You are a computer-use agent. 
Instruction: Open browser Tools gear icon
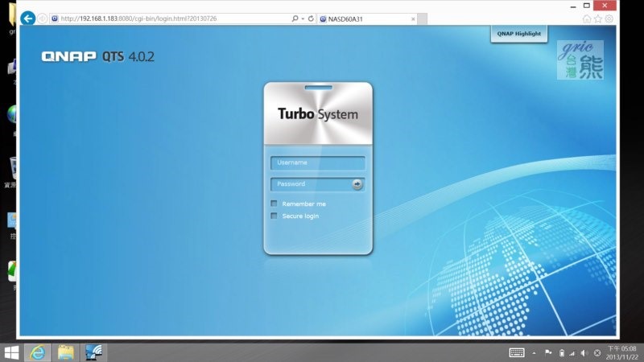click(609, 19)
